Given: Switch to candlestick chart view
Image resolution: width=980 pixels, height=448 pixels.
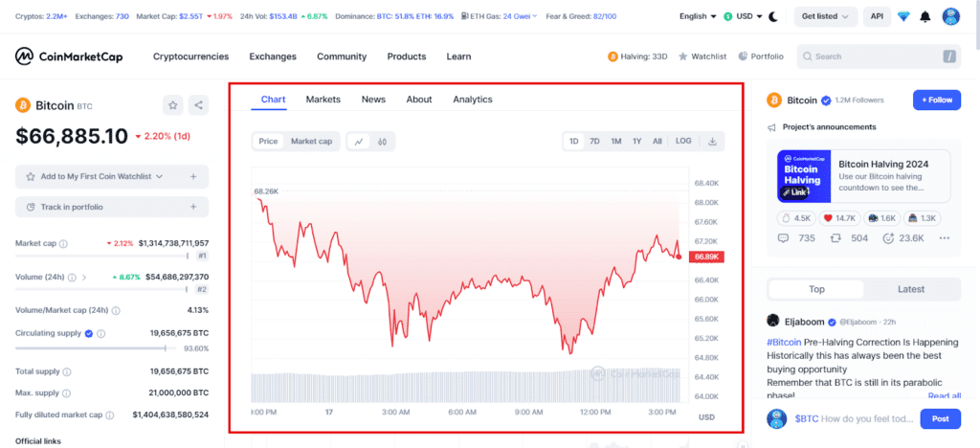Looking at the screenshot, I should click(382, 142).
